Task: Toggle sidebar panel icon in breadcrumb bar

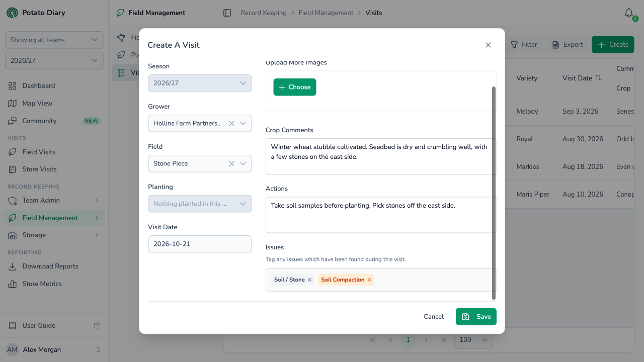Action: (x=227, y=13)
